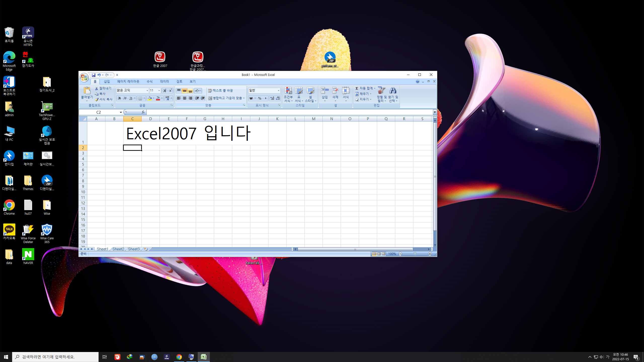This screenshot has width=644, height=362.
Task: Open the font name dropdown 맑은 고딕
Action: pyautogui.click(x=147, y=90)
